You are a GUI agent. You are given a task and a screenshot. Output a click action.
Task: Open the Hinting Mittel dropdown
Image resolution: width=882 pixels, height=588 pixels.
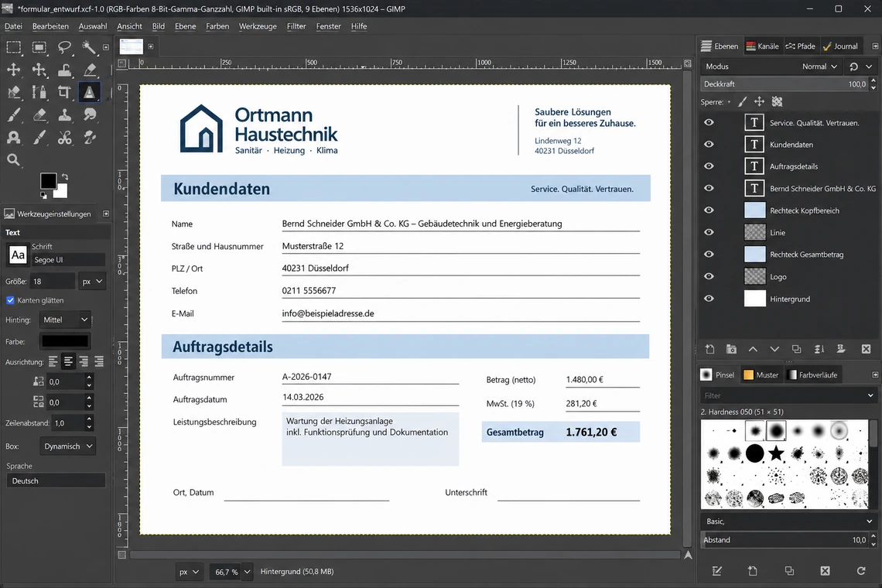(x=65, y=320)
